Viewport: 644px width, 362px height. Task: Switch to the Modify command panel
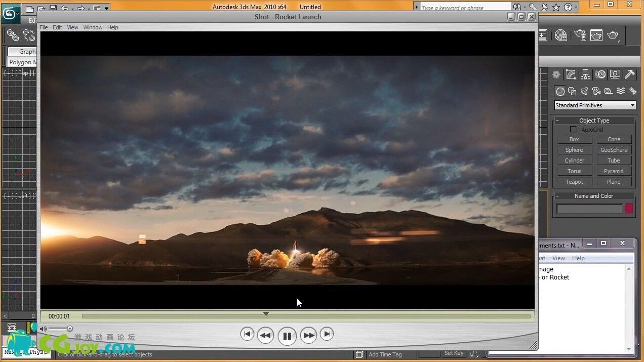point(571,74)
